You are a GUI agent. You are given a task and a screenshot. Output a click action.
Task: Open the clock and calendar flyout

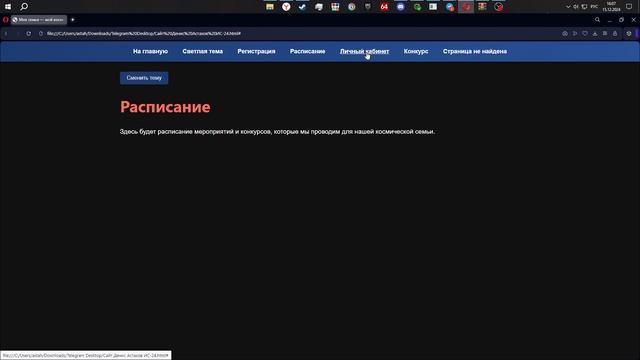611,7
